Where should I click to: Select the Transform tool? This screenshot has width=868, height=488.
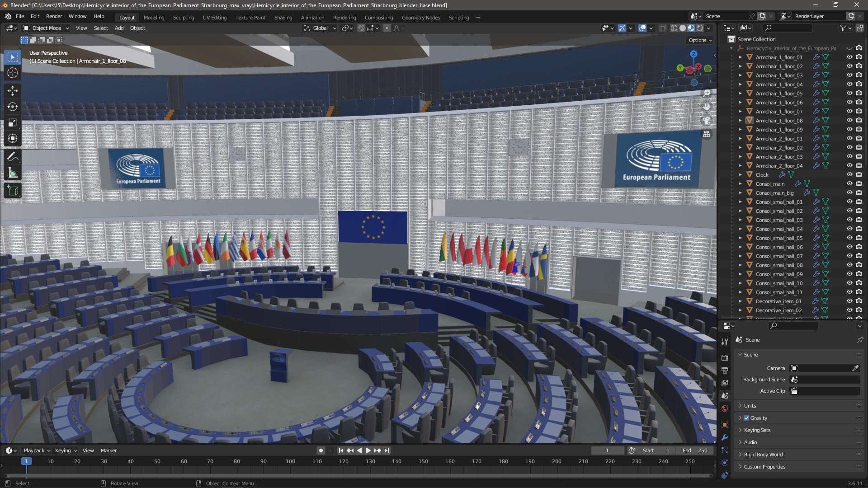13,139
